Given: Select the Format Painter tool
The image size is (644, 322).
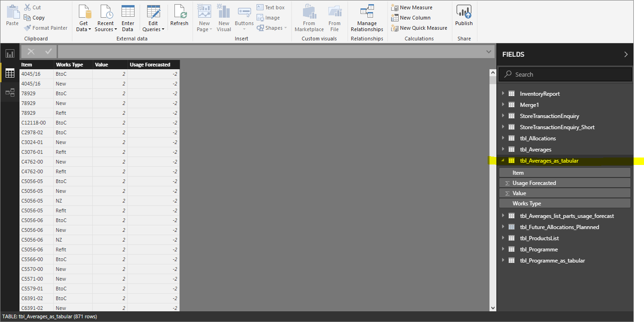Looking at the screenshot, I should 45,28.
